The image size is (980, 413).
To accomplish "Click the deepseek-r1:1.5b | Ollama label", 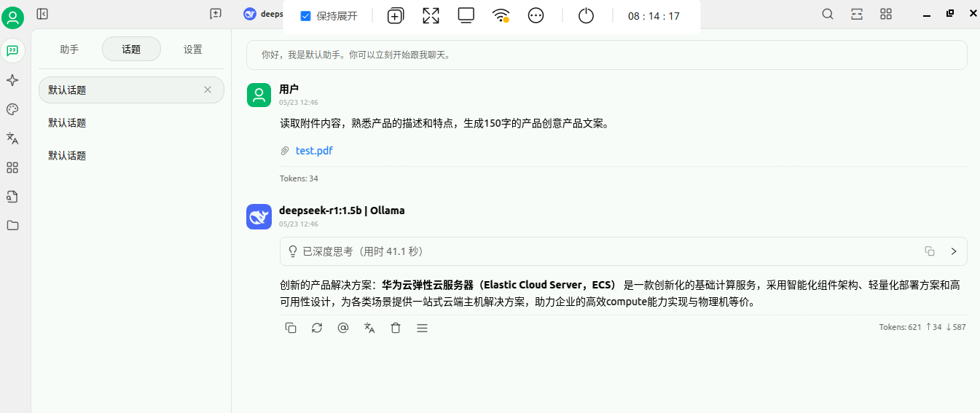I will (342, 211).
